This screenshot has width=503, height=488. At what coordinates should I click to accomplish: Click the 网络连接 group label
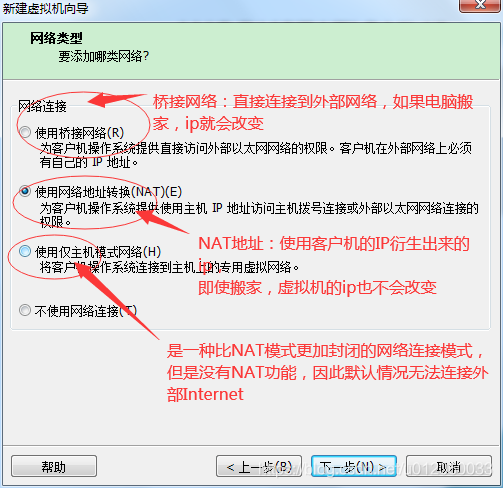[42, 106]
